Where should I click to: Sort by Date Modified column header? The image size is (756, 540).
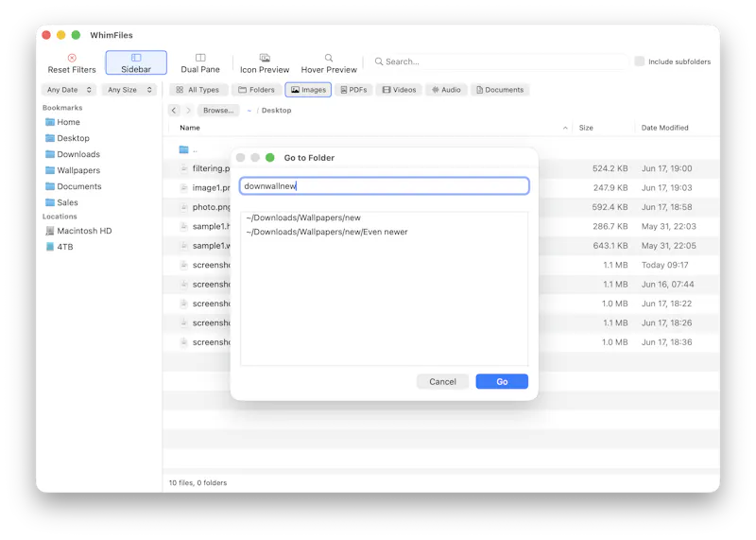[664, 128]
